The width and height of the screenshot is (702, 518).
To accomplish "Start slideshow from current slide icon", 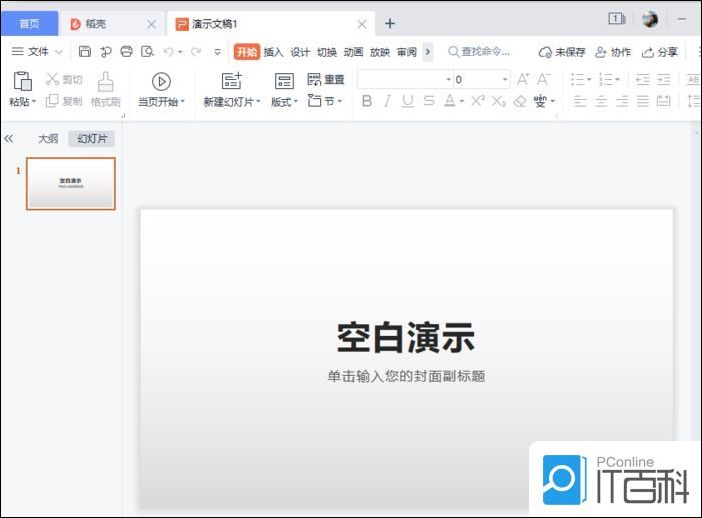I will pos(161,81).
